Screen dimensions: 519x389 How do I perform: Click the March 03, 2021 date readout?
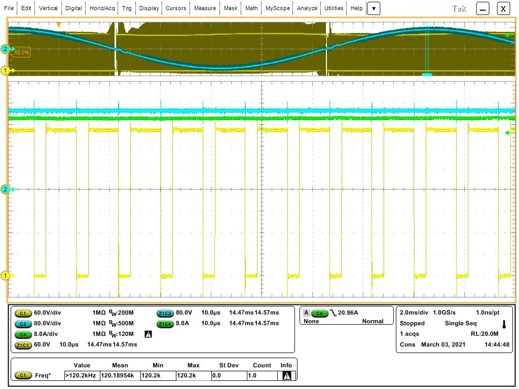[443, 345]
